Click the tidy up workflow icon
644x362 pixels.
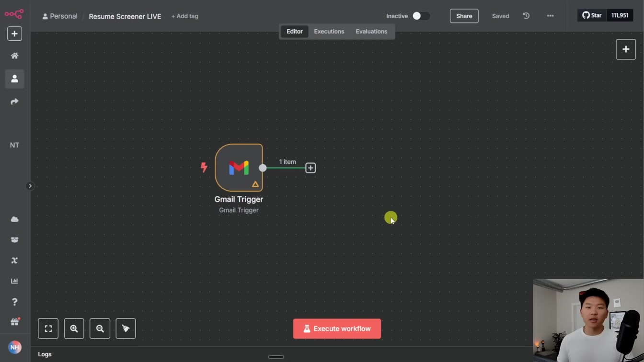[126, 328]
